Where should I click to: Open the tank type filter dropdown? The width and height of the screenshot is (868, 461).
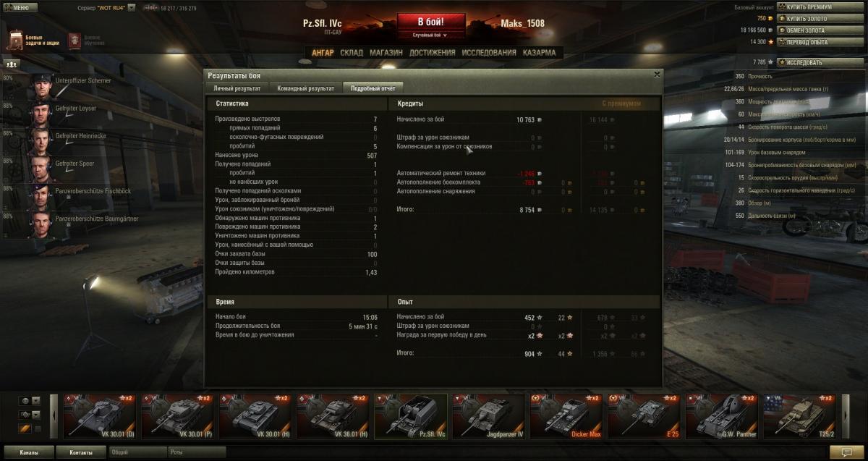30,415
